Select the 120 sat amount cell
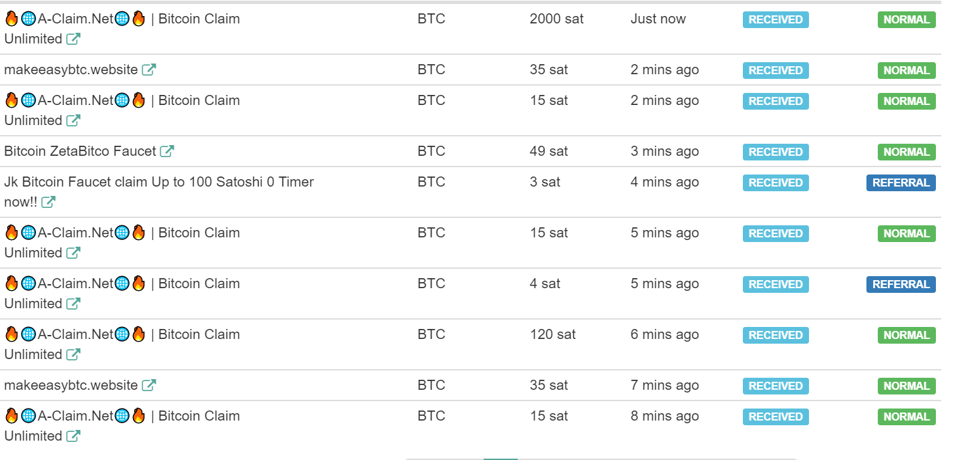 tap(552, 334)
